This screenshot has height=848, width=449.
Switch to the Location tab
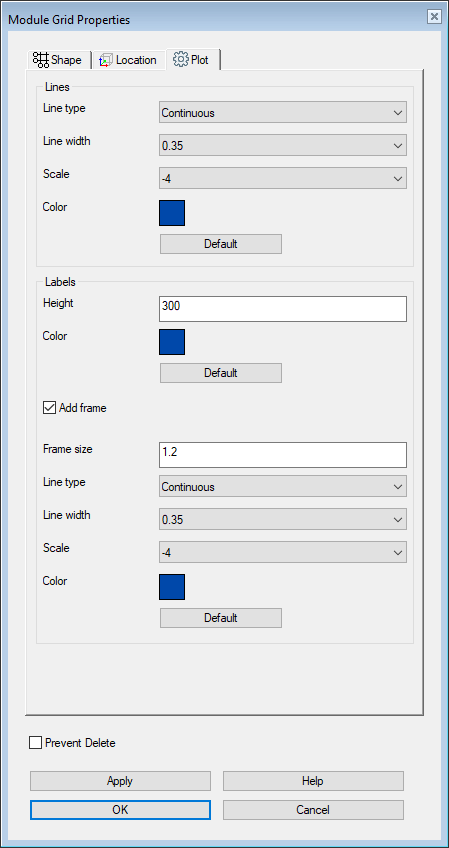(x=128, y=60)
